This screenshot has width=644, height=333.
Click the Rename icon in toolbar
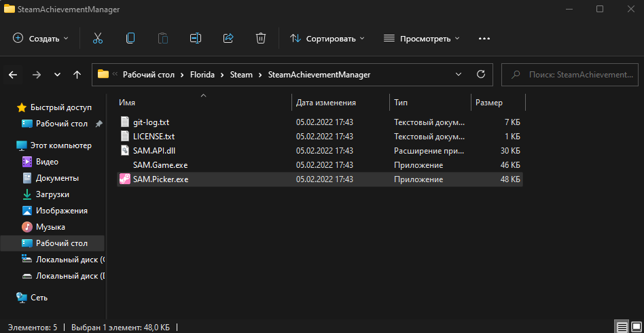[x=196, y=39]
